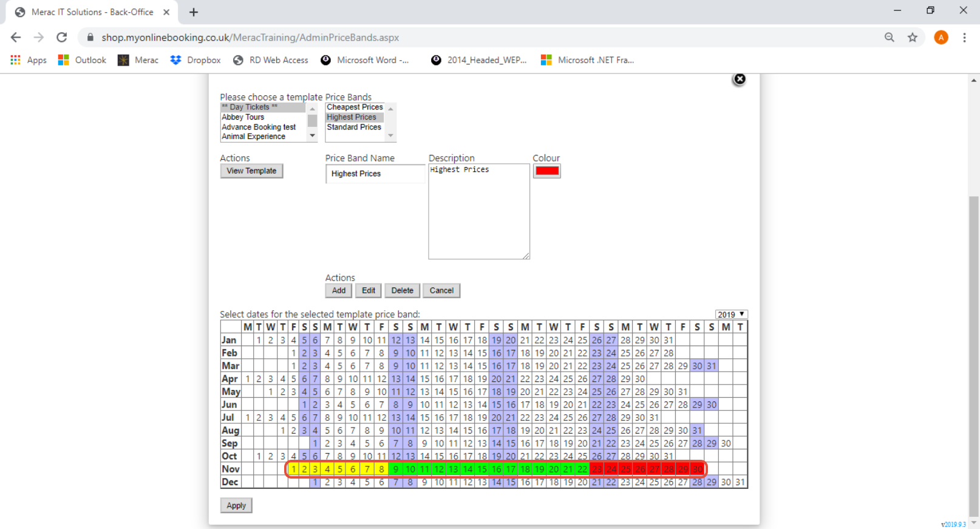Open the 2014_Headed_WEP bookmark
Viewport: 980px width, 529px height.
(478, 60)
